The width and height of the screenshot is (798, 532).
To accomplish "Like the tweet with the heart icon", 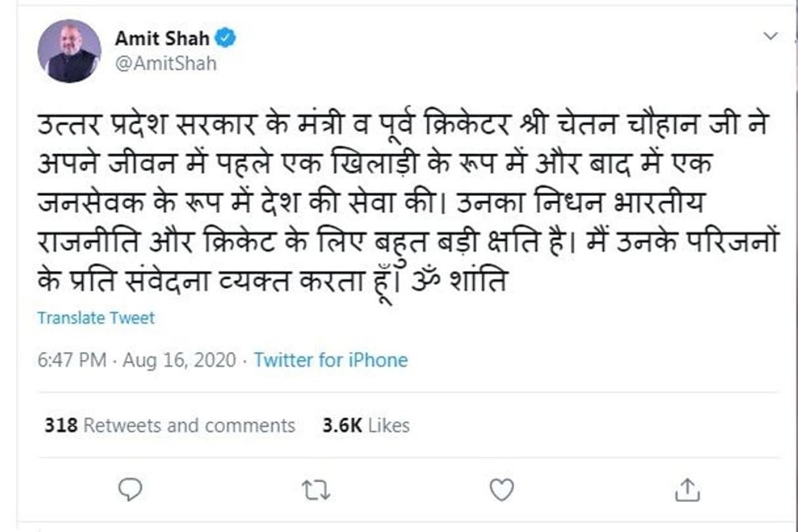I will (x=501, y=490).
